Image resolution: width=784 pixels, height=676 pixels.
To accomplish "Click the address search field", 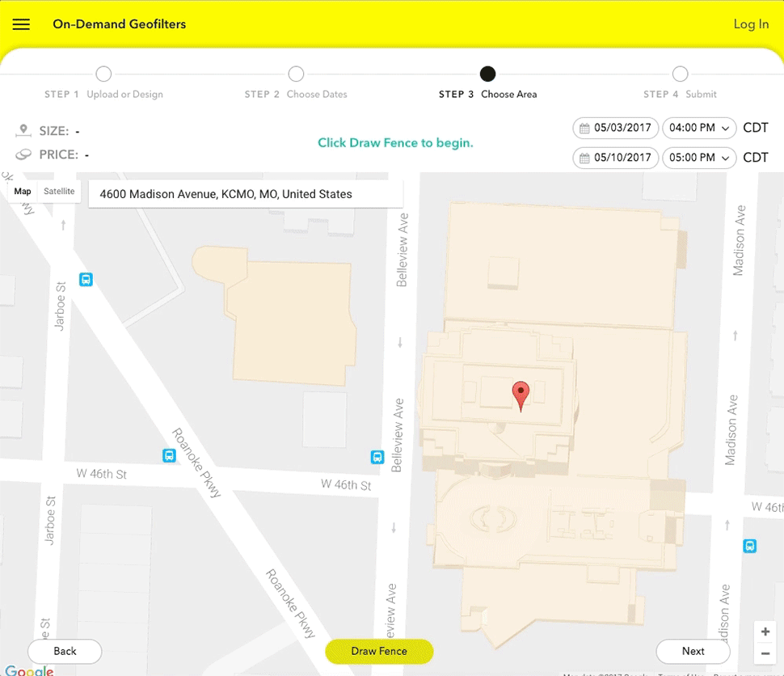I will click(246, 194).
